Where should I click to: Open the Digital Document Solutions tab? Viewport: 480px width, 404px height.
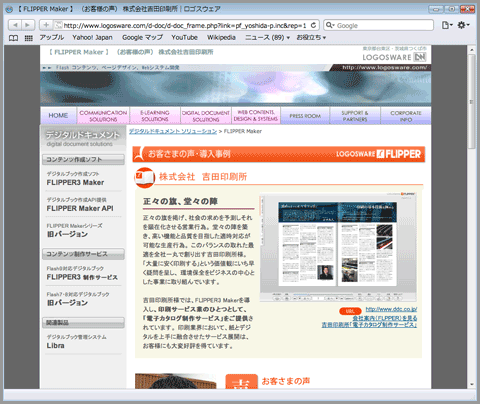(x=206, y=115)
